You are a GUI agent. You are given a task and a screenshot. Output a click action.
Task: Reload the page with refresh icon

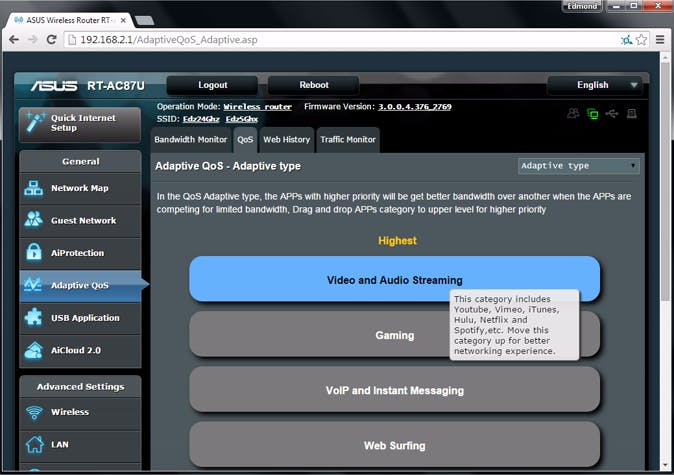pyautogui.click(x=52, y=40)
